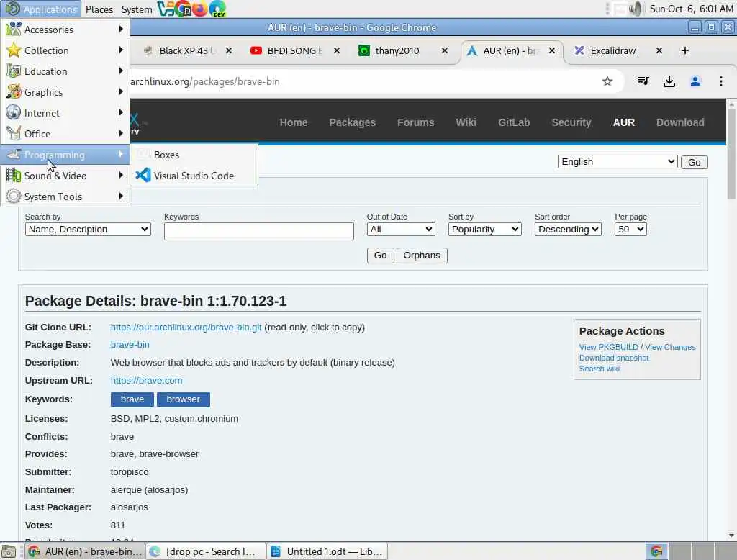Open Sort order Descending dropdown
Viewport: 737px width, 560px height.
click(x=568, y=230)
